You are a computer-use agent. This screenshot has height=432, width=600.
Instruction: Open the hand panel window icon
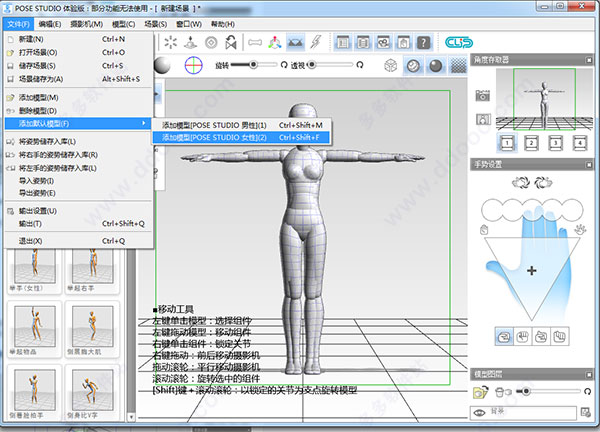pyautogui.click(x=403, y=42)
